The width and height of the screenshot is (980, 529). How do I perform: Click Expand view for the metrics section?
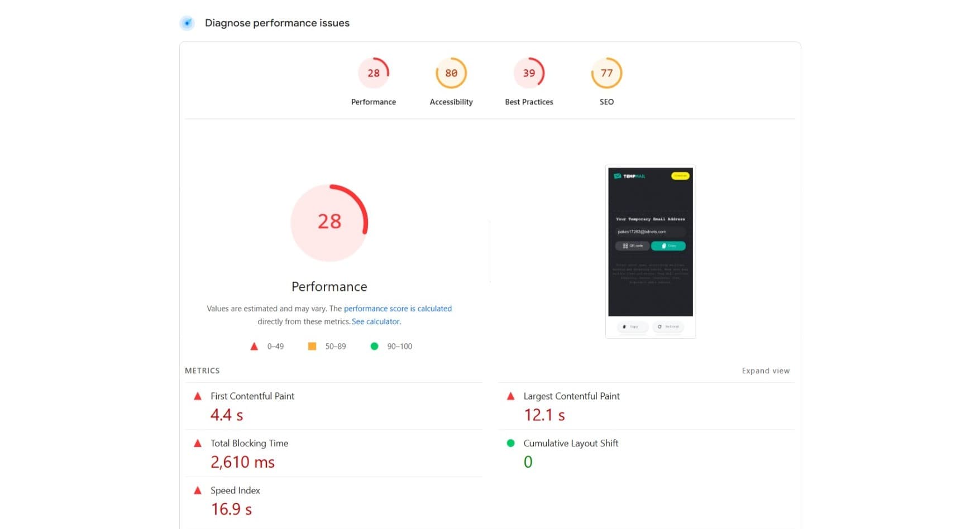[x=765, y=371]
